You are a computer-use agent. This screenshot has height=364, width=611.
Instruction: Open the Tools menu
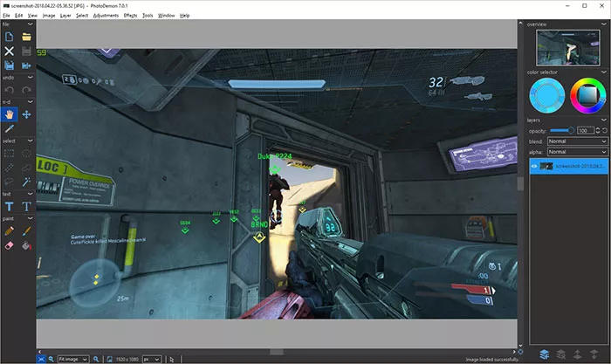tap(148, 16)
